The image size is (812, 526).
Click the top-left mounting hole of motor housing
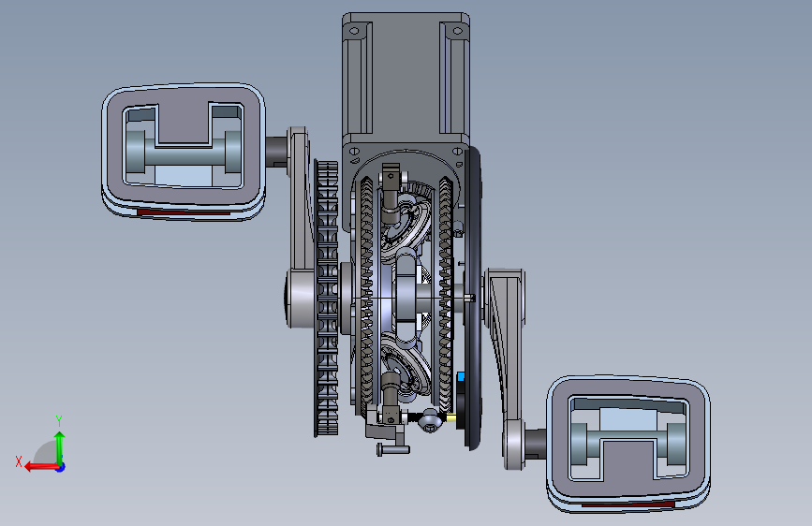354,31
